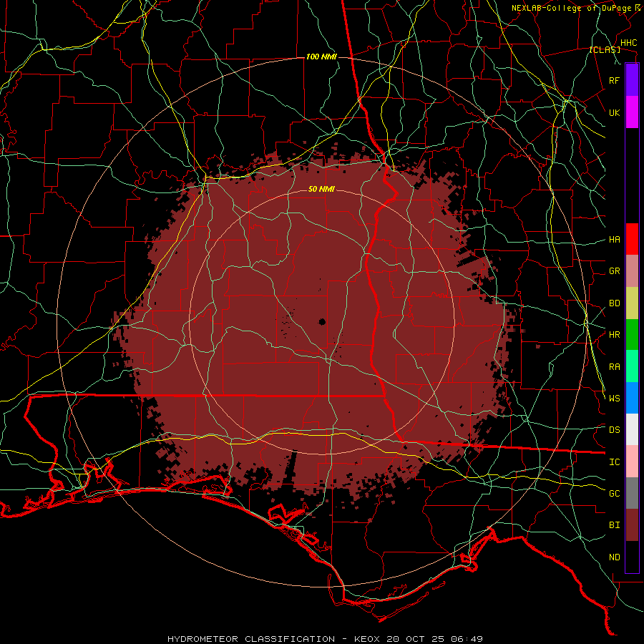Click the 50 NMI range ring label
This screenshot has width=644, height=644.
click(321, 189)
